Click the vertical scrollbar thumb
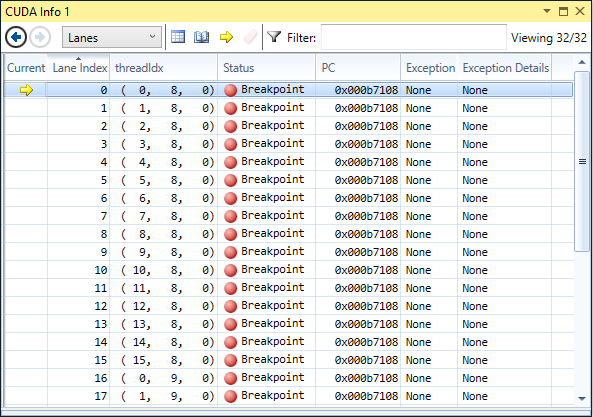The width and height of the screenshot is (593, 417). pyautogui.click(x=582, y=161)
